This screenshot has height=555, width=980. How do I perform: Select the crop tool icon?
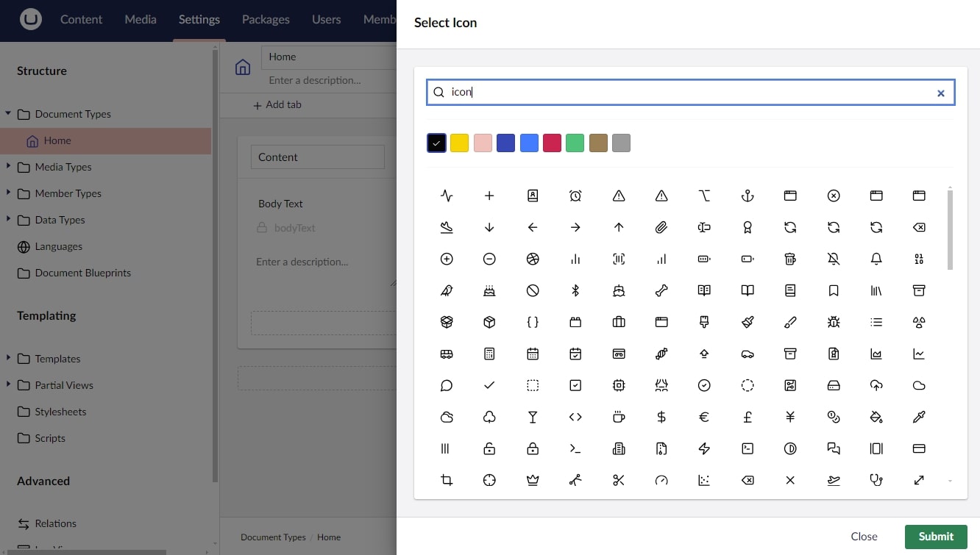point(447,480)
